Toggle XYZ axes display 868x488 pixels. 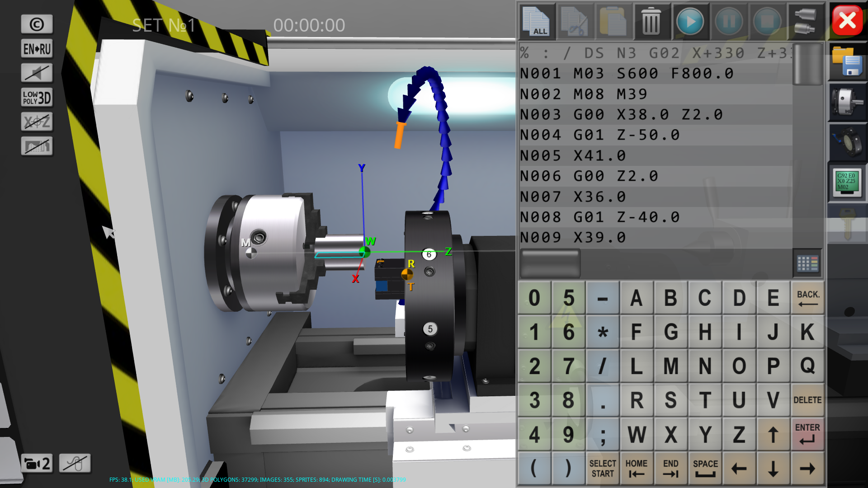(x=37, y=122)
